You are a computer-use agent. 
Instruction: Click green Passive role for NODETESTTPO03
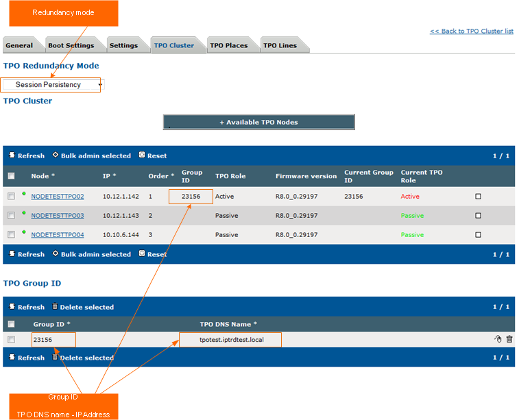(412, 216)
